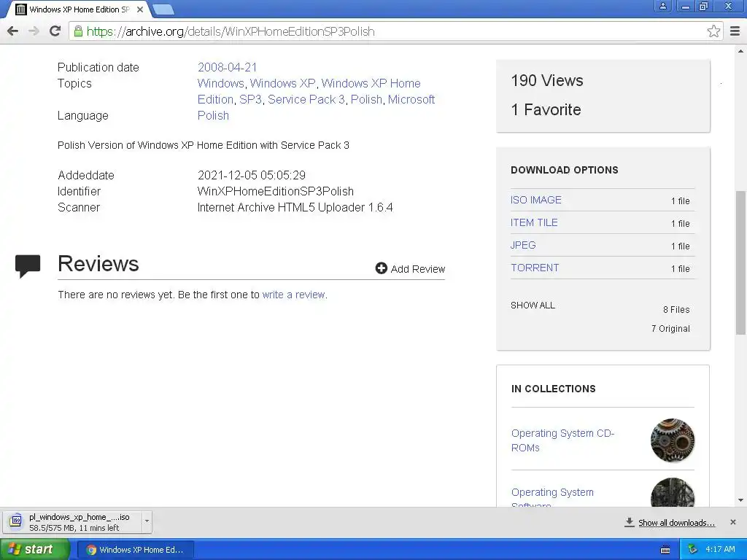Click the restore down window button
747x560 pixels.
pos(704,6)
